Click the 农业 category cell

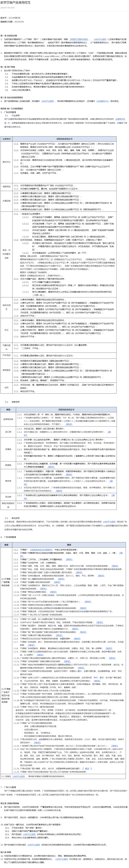(x=6, y=330)
